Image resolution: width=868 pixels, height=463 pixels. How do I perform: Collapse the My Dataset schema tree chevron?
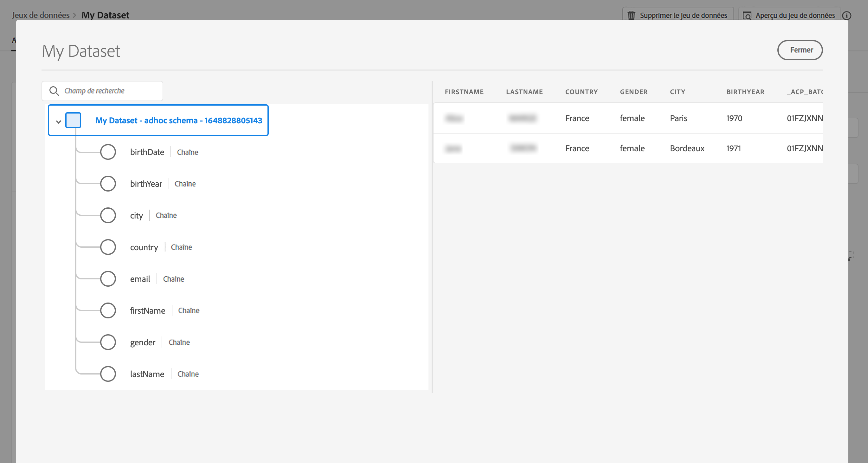59,122
